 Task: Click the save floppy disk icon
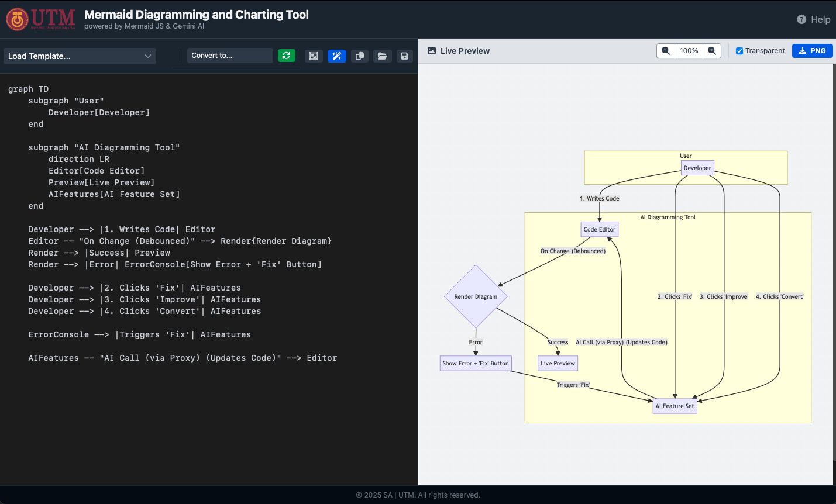click(404, 56)
